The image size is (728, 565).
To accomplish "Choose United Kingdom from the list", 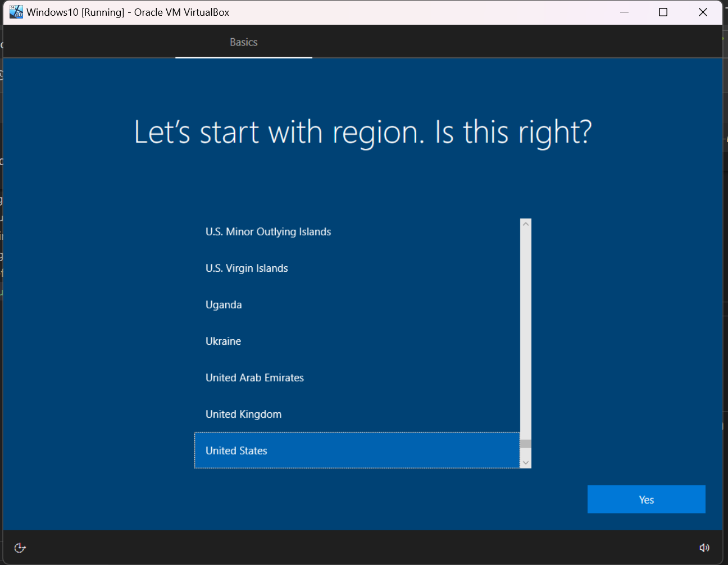I will [x=357, y=414].
